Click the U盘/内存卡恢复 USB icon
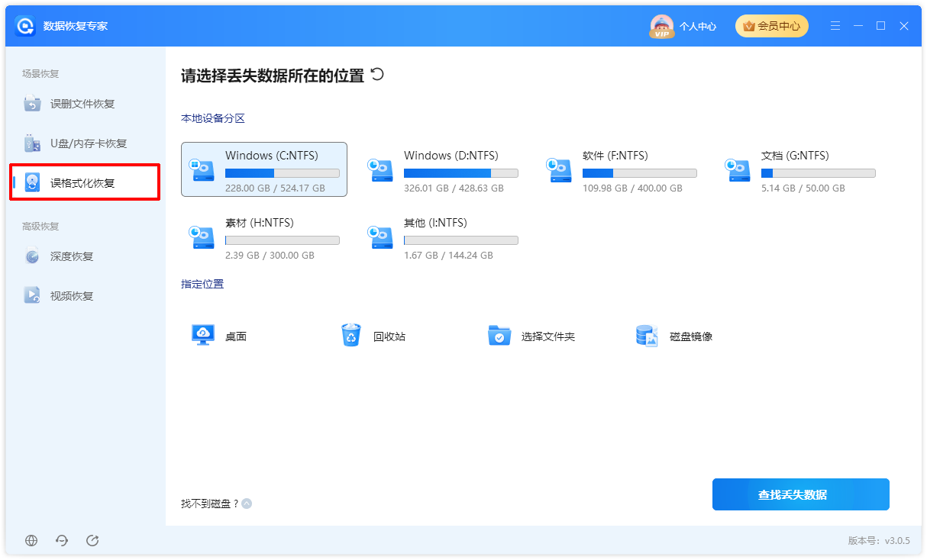This screenshot has height=560, width=927. (x=32, y=143)
